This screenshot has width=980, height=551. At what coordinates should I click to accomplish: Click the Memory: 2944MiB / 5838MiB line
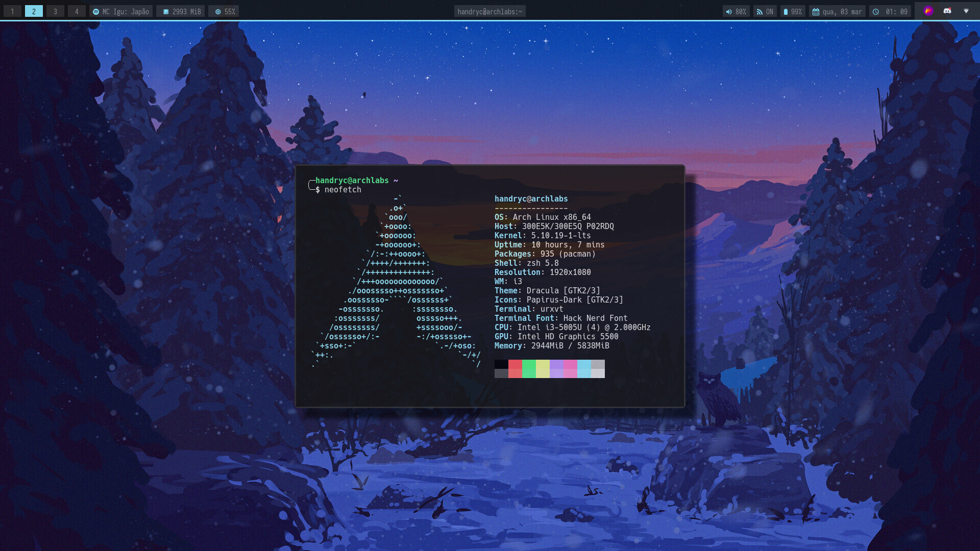[552, 346]
